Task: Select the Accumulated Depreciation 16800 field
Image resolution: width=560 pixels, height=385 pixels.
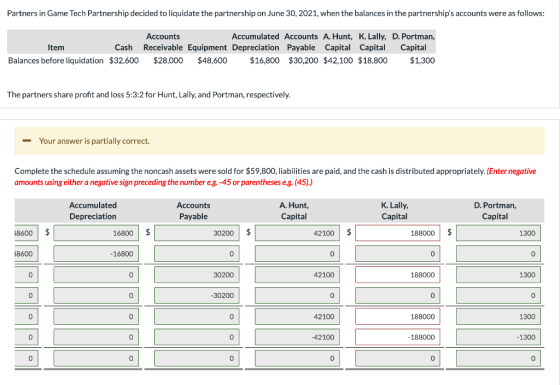Action: coord(96,233)
